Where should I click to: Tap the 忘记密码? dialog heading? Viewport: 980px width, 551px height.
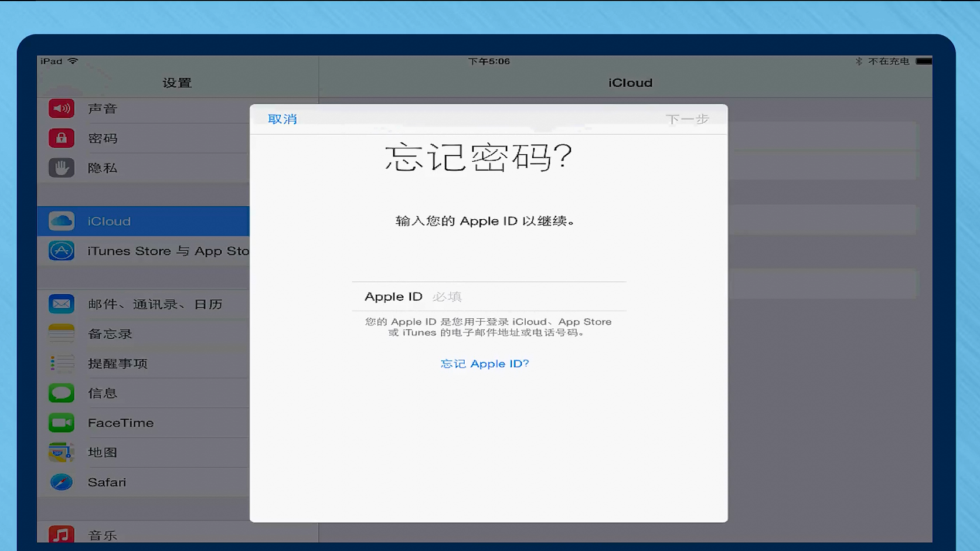click(478, 157)
